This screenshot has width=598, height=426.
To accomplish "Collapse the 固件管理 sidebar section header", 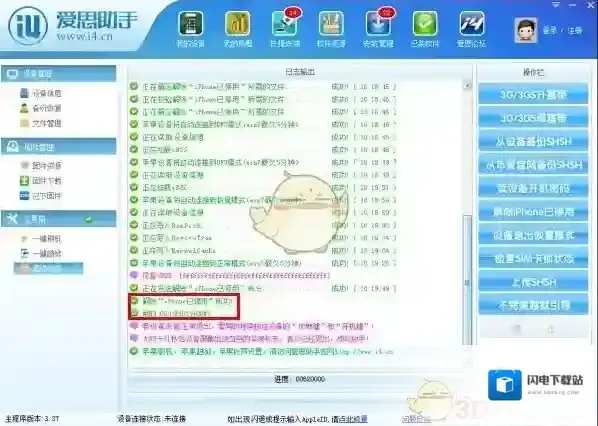I will pyautogui.click(x=59, y=146).
